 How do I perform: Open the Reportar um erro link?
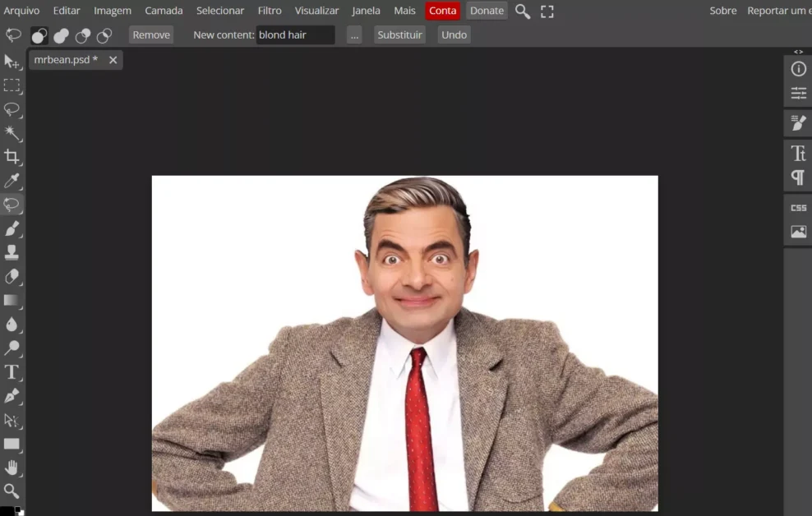(779, 11)
